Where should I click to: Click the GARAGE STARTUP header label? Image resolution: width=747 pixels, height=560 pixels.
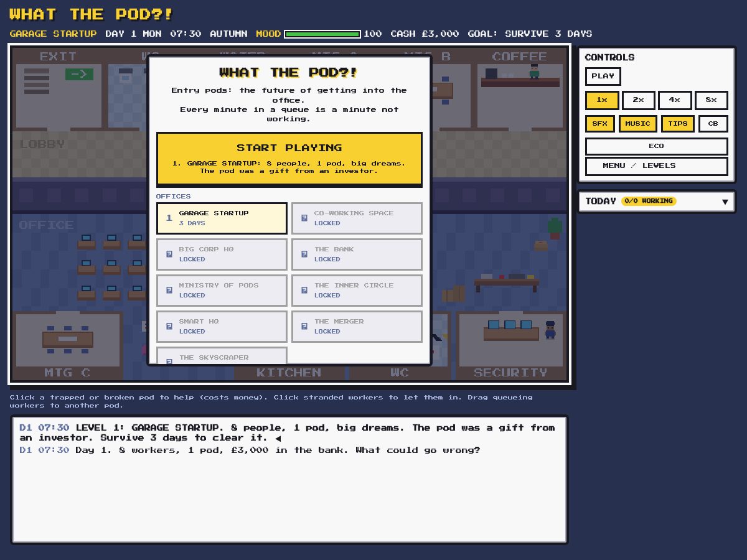pyautogui.click(x=53, y=34)
